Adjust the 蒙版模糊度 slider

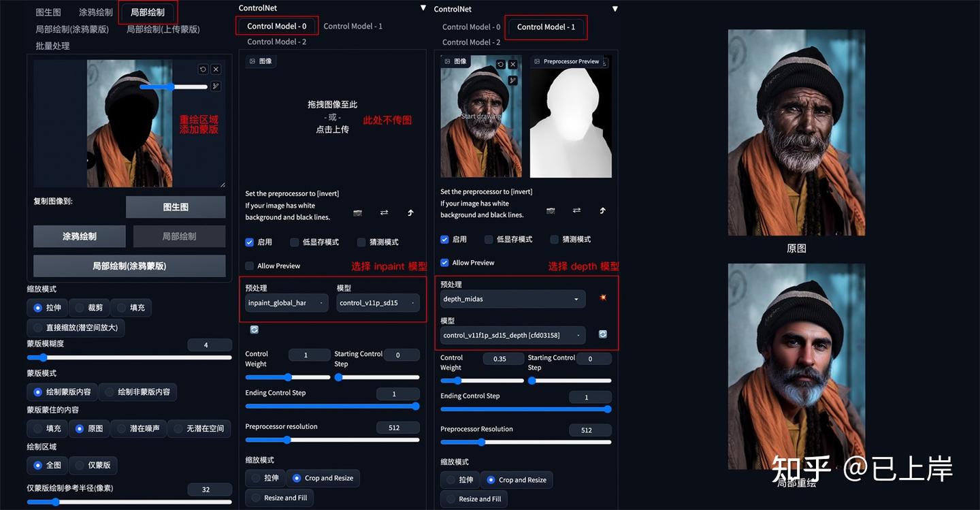[x=129, y=357]
